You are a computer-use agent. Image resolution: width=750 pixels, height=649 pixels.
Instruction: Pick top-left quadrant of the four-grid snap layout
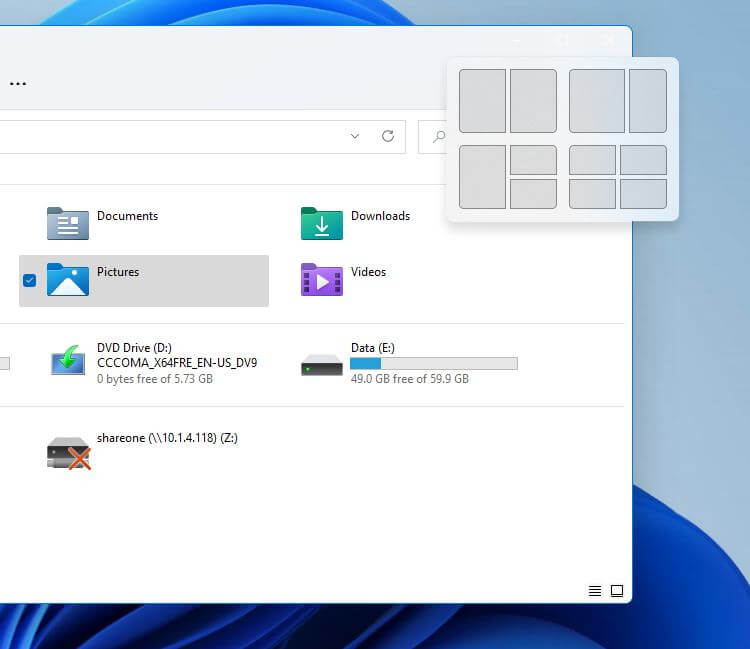click(x=592, y=160)
